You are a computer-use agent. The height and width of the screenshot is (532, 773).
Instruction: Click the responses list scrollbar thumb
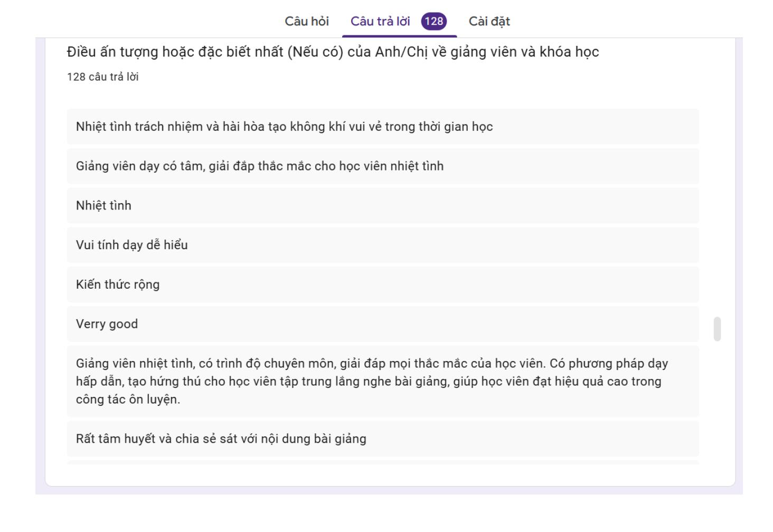[x=717, y=329]
